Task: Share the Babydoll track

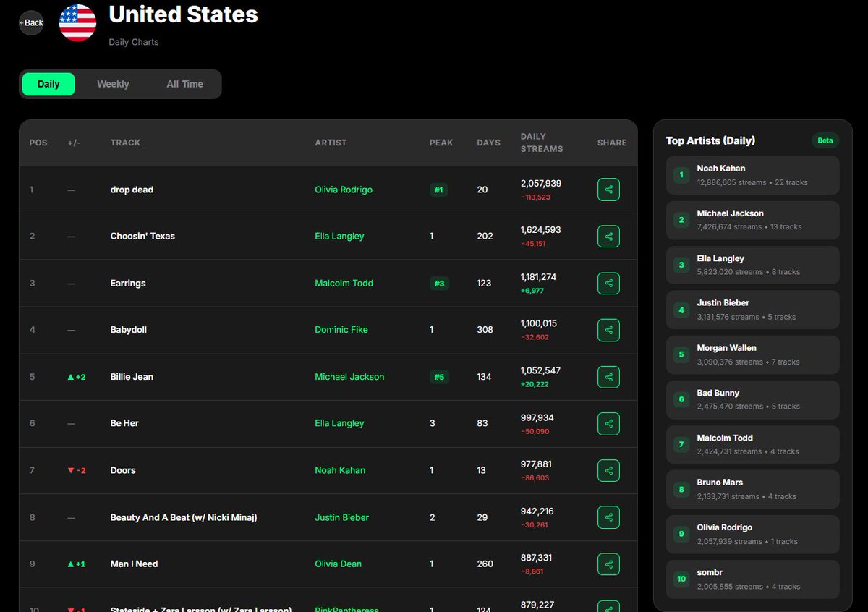Action: pyautogui.click(x=608, y=330)
